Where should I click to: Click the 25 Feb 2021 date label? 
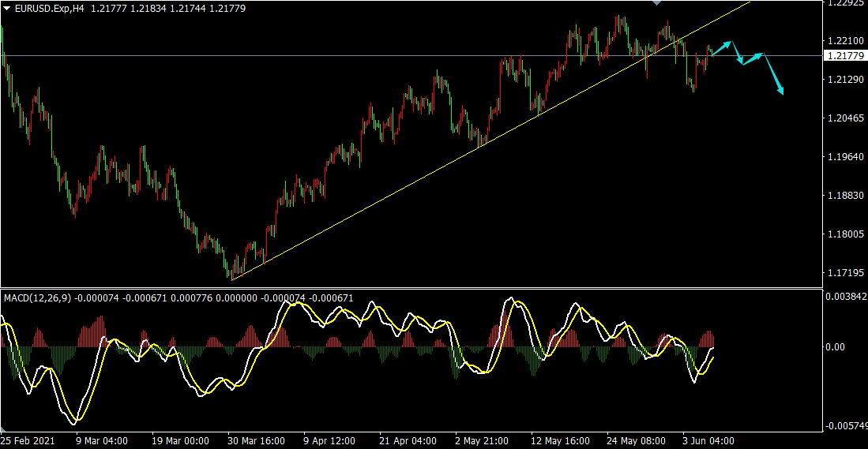pos(27,441)
